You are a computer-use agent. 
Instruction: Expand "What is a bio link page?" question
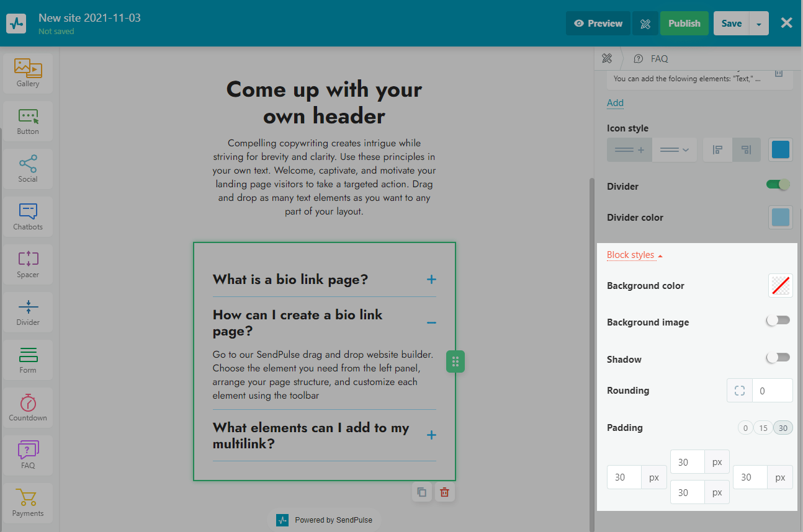click(431, 280)
